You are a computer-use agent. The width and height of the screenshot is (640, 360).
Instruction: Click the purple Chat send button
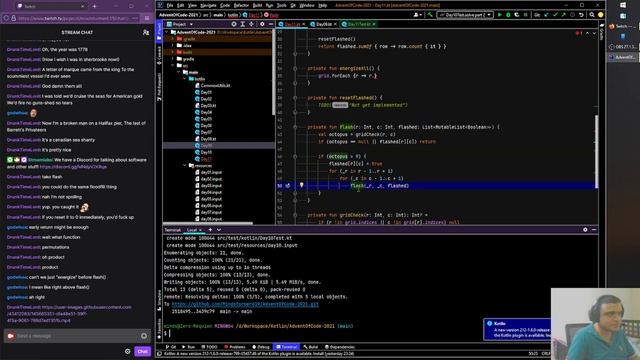142,351
